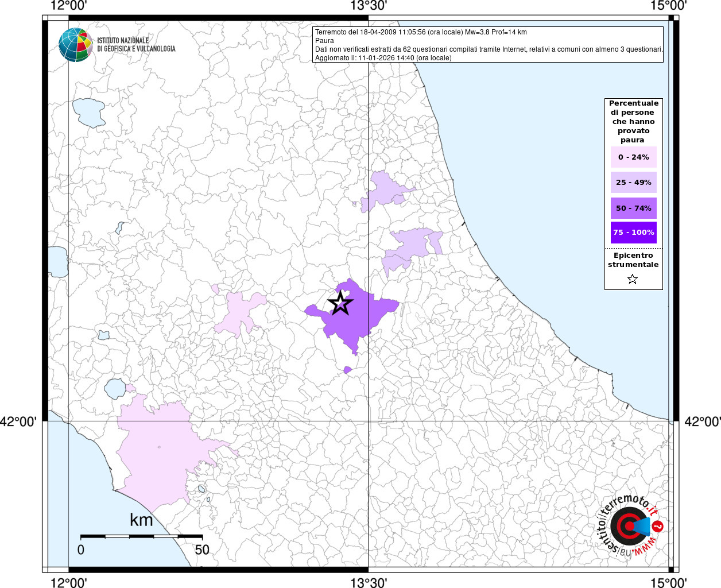
Task: Click the top 12°00' longitude label
Action: pyautogui.click(x=68, y=6)
